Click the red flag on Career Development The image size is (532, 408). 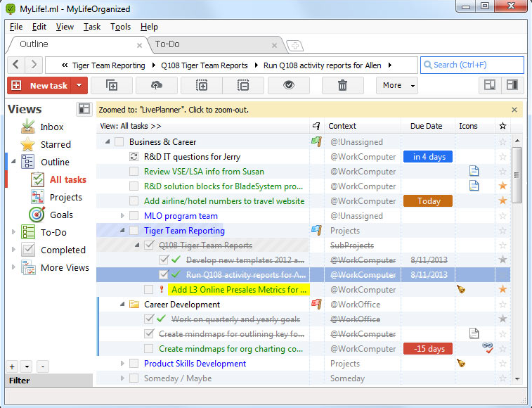click(x=316, y=304)
